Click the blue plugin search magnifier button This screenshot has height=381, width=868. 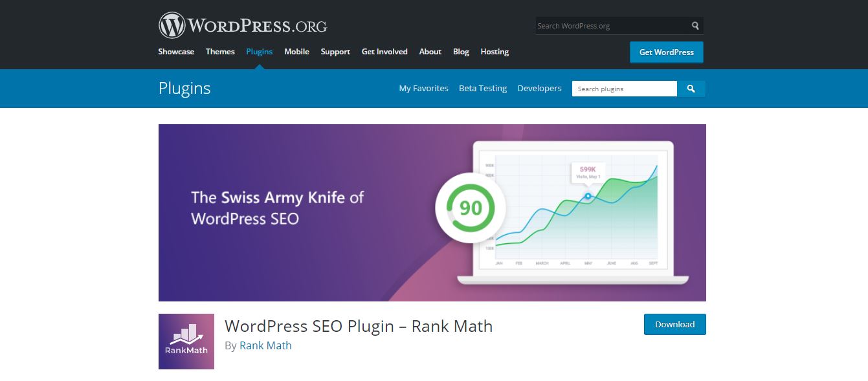point(691,89)
